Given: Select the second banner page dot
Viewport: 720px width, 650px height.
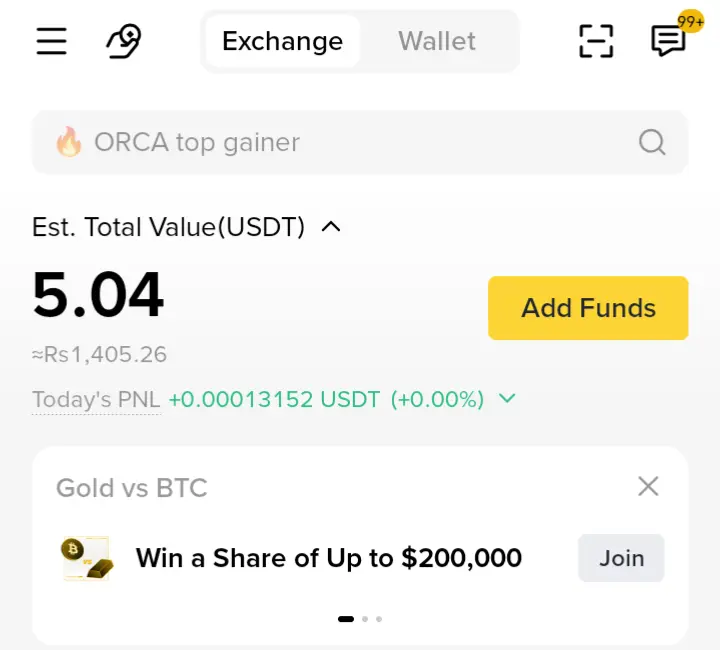Looking at the screenshot, I should pos(365,619).
